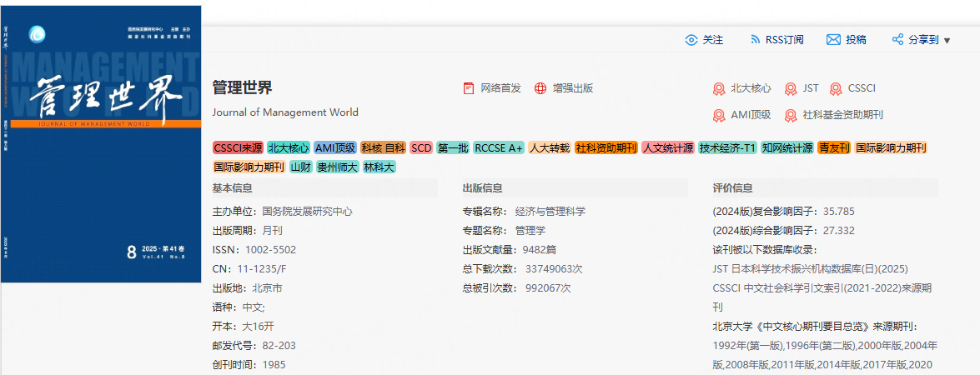Select the RCCSE A+ tag

point(499,147)
